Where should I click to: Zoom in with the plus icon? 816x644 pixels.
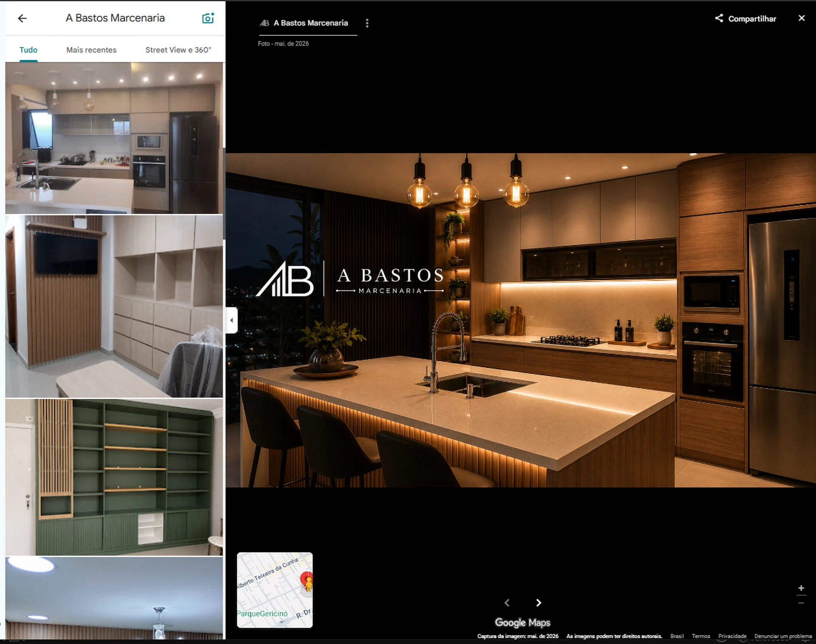pyautogui.click(x=801, y=588)
